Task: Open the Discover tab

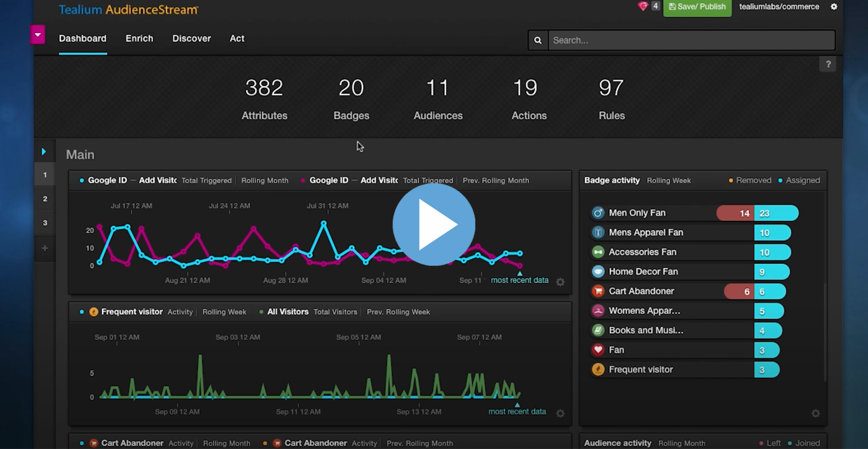Action: coord(191,39)
